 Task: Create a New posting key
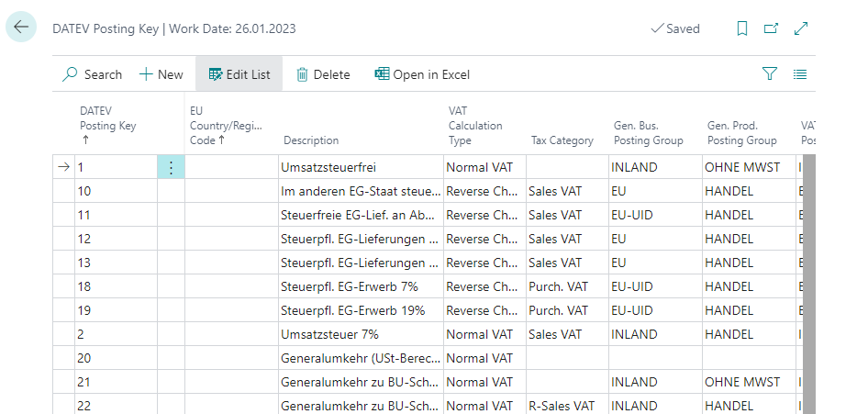[x=161, y=74]
